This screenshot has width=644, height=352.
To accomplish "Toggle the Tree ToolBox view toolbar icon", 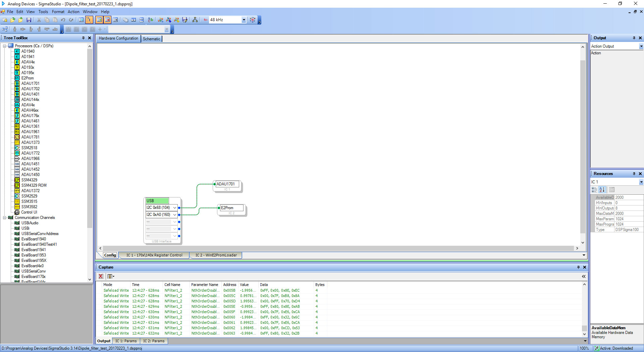I will pyautogui.click(x=81, y=20).
